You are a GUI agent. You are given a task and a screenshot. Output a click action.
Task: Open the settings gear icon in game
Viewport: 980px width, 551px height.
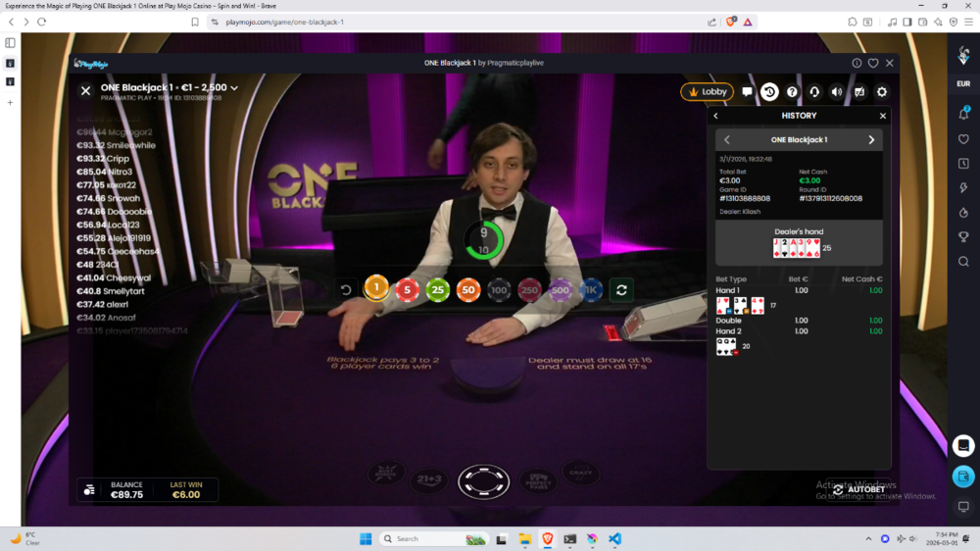tap(882, 92)
